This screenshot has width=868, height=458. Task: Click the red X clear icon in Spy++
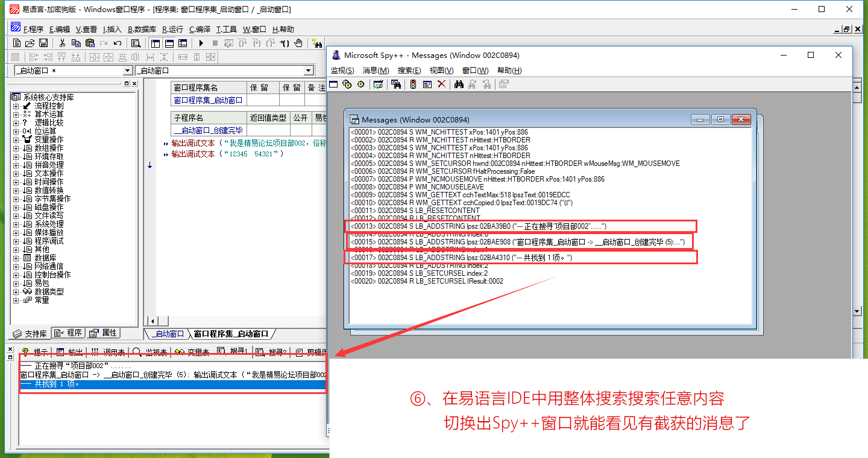coord(441,84)
